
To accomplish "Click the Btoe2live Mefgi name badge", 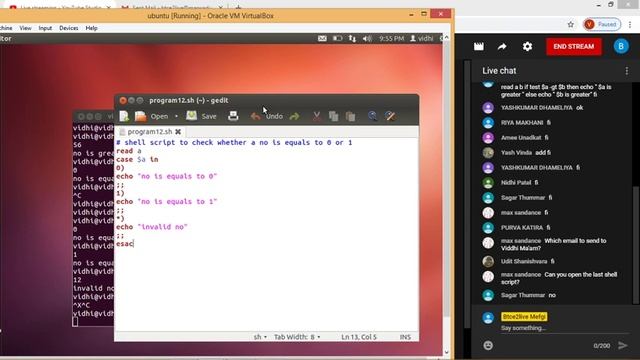I will click(x=524, y=317).
